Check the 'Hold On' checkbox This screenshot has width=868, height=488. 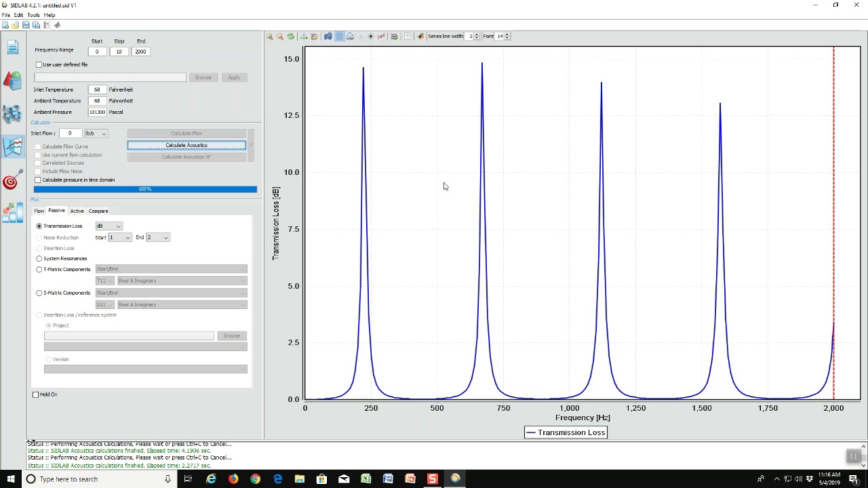point(36,394)
